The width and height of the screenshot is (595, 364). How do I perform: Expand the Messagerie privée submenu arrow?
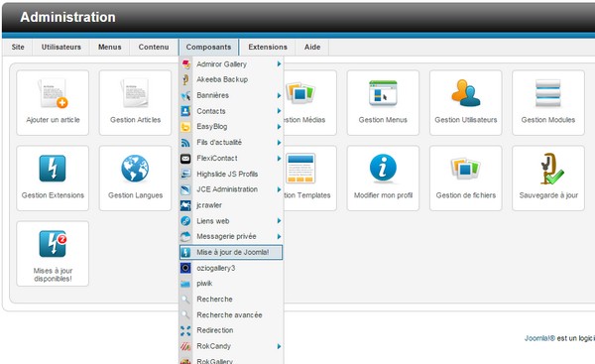point(279,236)
